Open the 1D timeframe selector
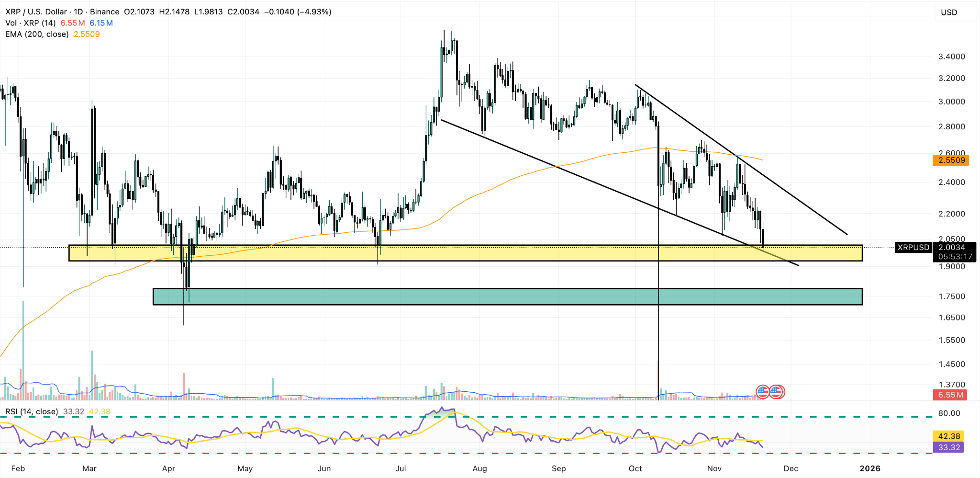This screenshot has height=478, width=980. (x=78, y=11)
